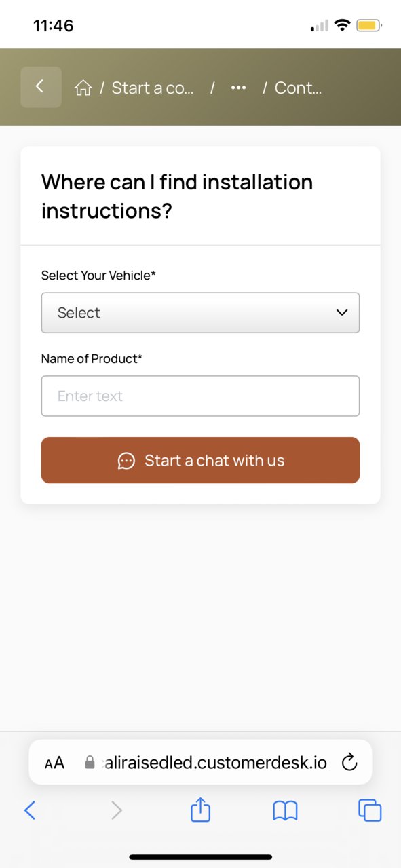Tap the battery icon in status bar
Image resolution: width=401 pixels, height=868 pixels.
pyautogui.click(x=370, y=26)
